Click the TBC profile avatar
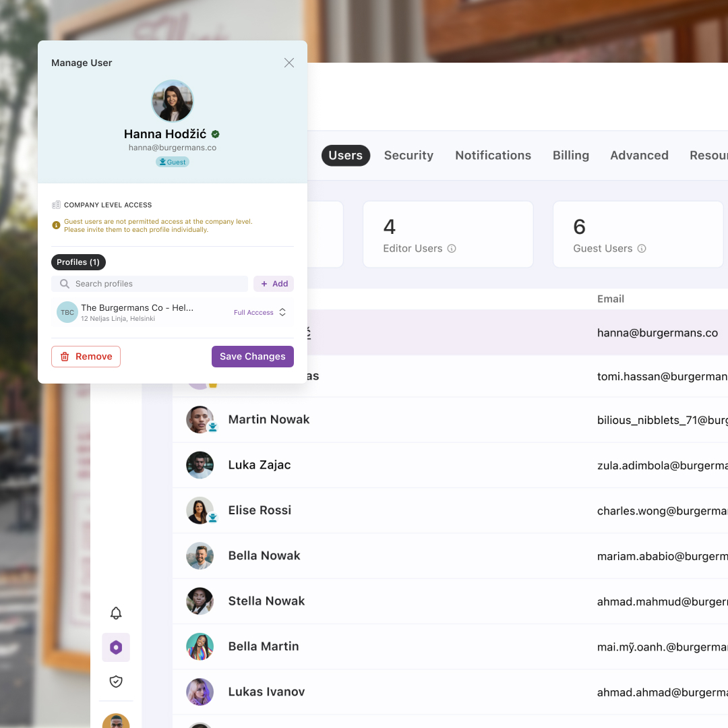 [67, 313]
